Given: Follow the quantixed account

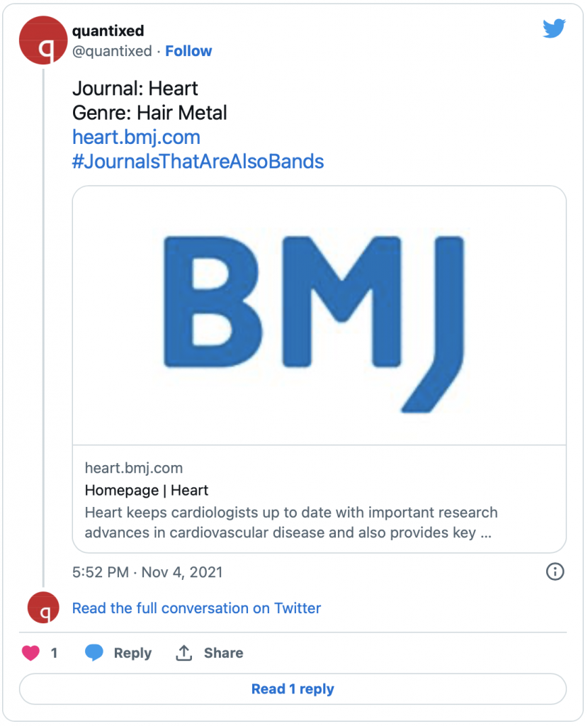Looking at the screenshot, I should click(x=188, y=51).
